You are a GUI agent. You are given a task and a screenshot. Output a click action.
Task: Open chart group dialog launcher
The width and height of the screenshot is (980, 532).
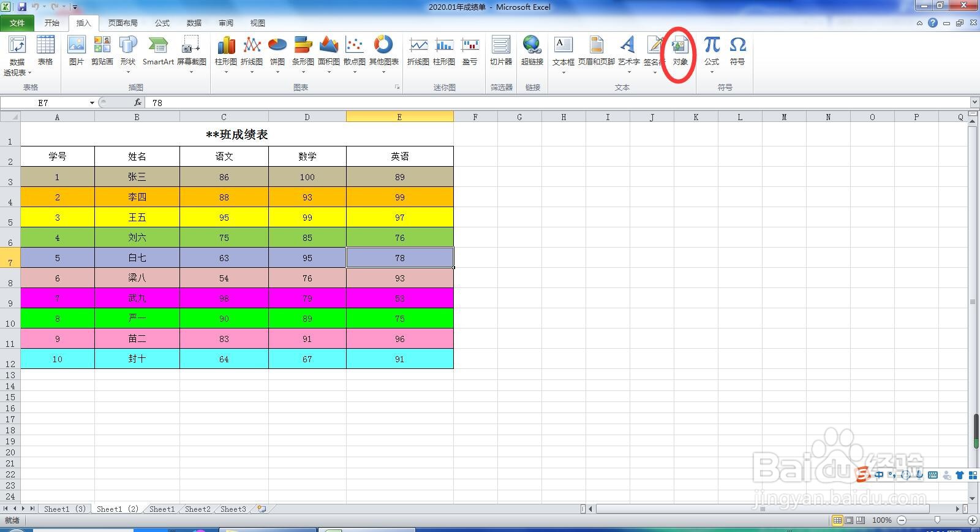[396, 88]
